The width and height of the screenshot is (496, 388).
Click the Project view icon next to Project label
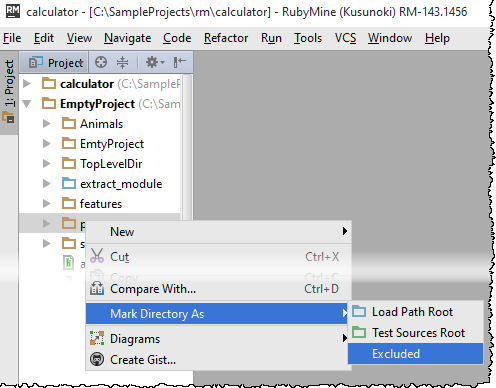[36, 62]
